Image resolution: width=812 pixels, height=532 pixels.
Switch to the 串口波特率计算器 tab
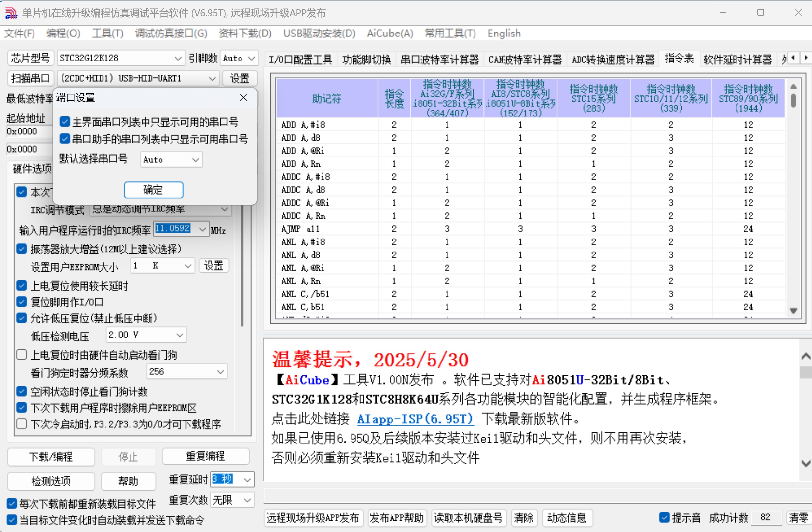pyautogui.click(x=439, y=60)
